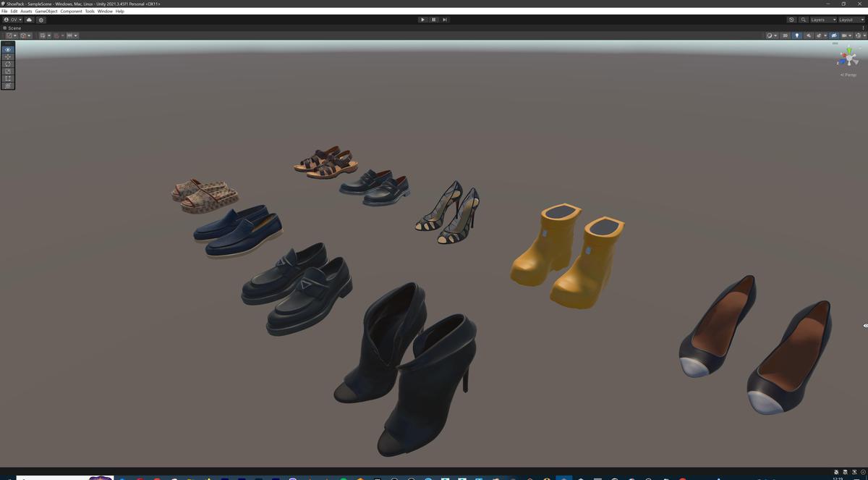Toggle scene lighting with the bulb icon
Image resolution: width=868 pixels, height=480 pixels.
[x=797, y=35]
